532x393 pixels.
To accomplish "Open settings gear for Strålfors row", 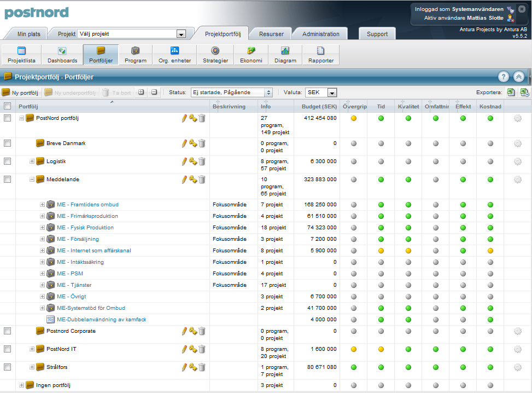I will coord(517,367).
